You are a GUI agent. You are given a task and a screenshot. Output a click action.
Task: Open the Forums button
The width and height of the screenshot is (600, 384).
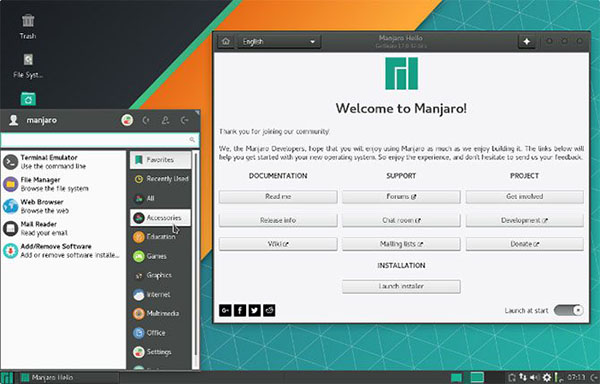[x=401, y=197]
